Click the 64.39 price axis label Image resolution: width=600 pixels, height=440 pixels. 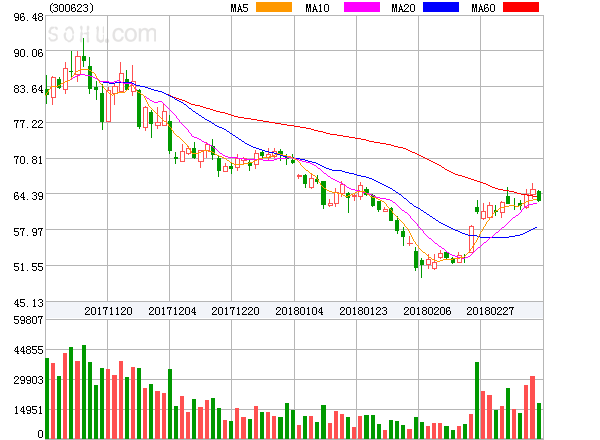tap(29, 196)
